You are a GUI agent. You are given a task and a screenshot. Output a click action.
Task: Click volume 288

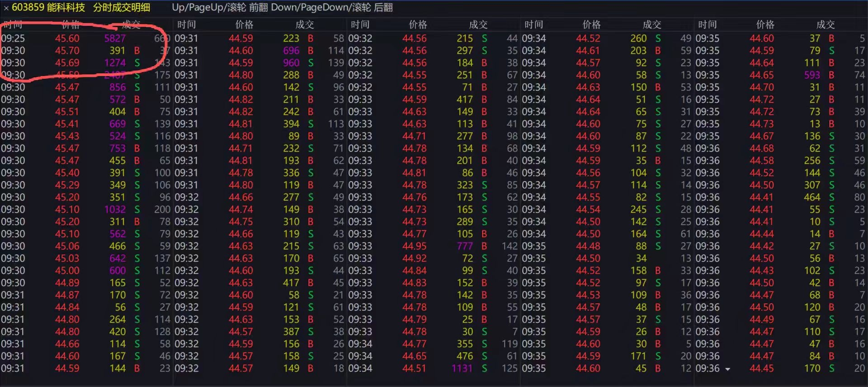(x=291, y=75)
